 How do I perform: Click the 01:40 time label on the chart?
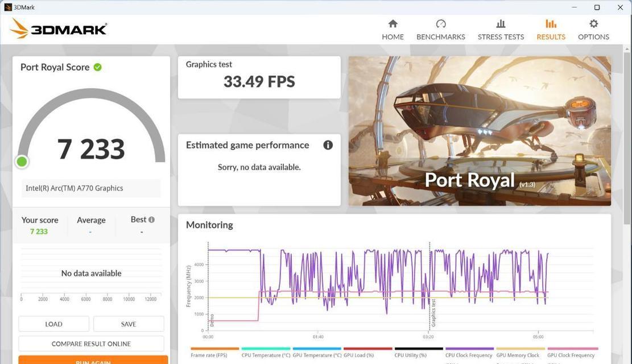coord(318,337)
